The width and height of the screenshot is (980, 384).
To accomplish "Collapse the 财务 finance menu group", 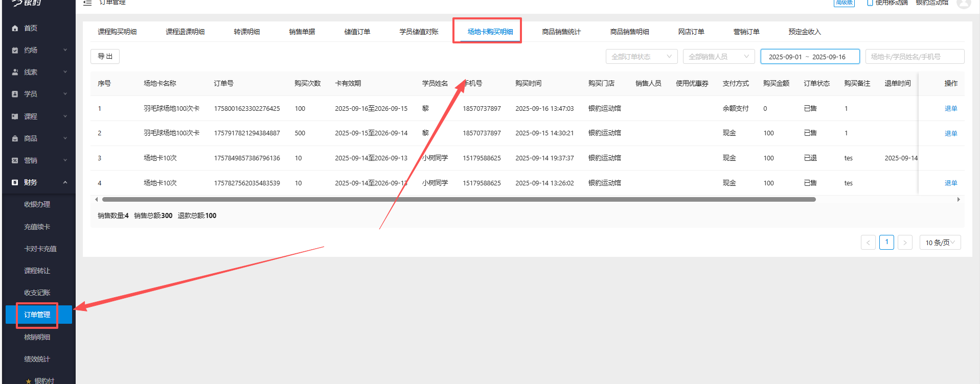I will 65,182.
